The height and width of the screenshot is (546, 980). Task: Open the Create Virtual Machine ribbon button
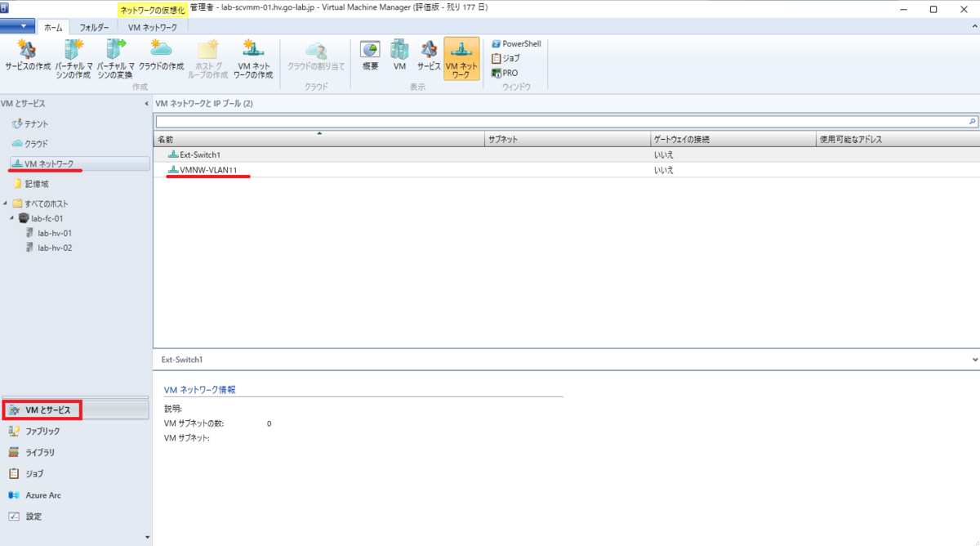point(73,59)
